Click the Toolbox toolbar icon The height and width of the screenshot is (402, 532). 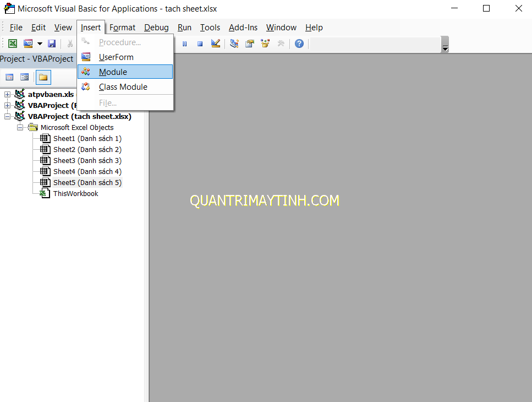281,44
